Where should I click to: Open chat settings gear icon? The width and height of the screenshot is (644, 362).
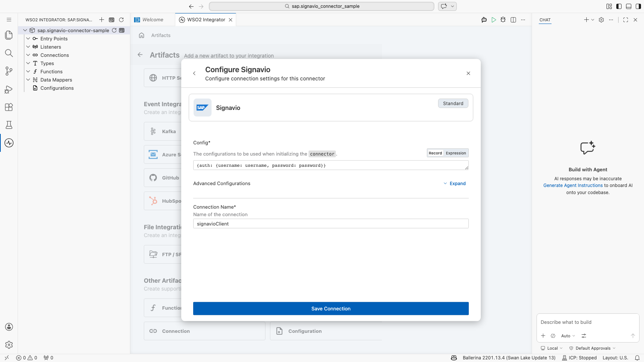(601, 20)
